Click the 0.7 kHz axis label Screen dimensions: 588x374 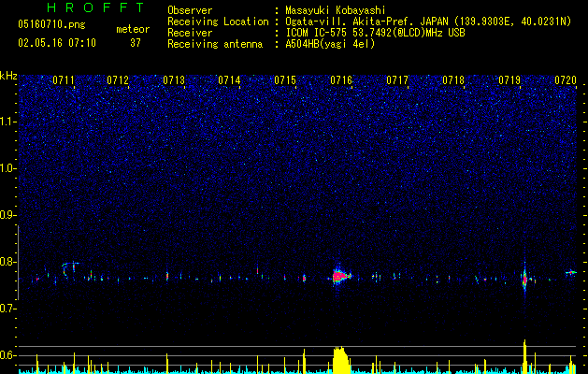[x=8, y=309]
